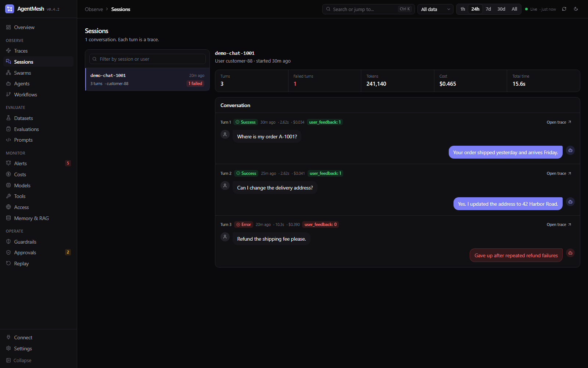Viewport: 588px width, 368px height.
Task: Click Turn 3 Error status badge
Action: (x=244, y=224)
